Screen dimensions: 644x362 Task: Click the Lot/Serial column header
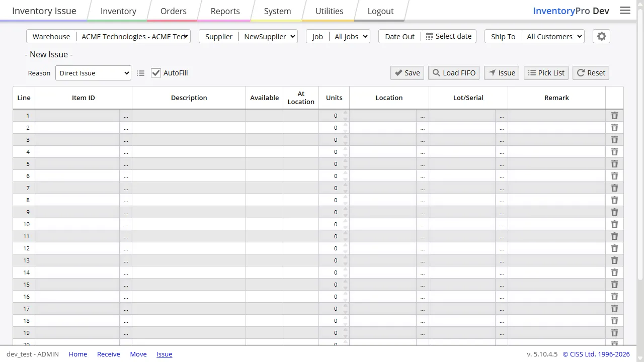coord(468,98)
